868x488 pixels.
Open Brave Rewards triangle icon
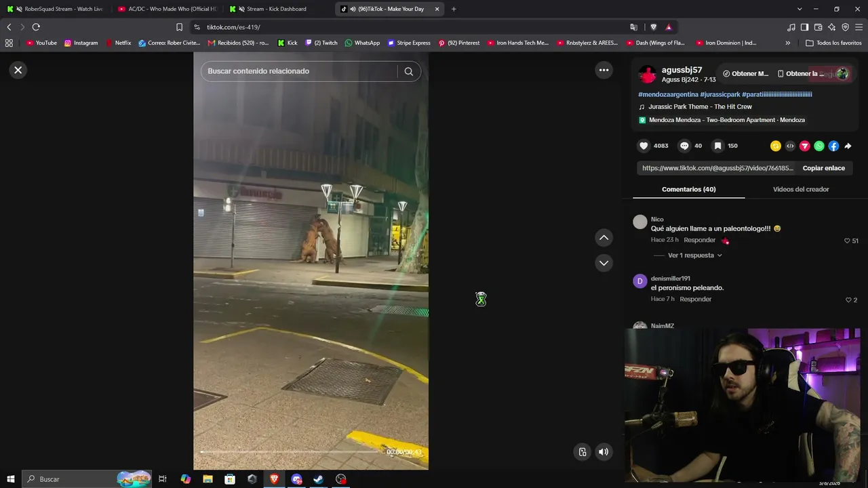coord(669,27)
